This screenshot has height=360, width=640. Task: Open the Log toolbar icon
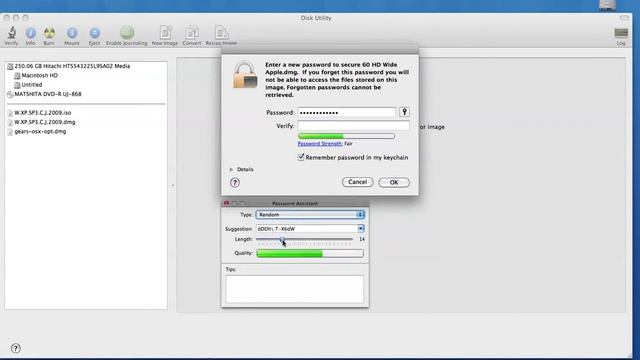621,36
